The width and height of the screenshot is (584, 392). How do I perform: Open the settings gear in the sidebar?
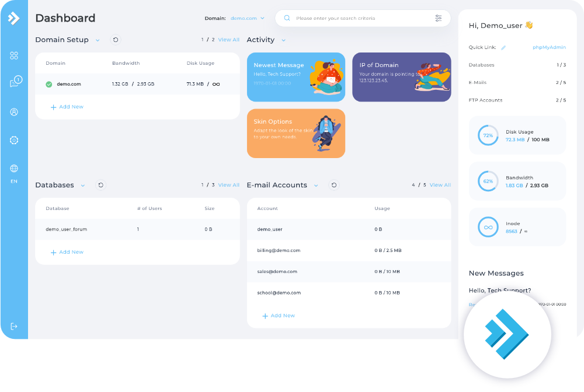click(13, 140)
